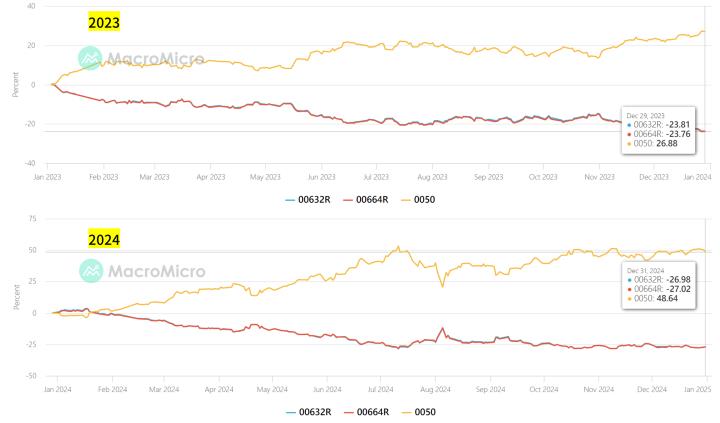
Task: Click the MacroMicro watermark text in the 2024 chart
Action: (x=156, y=271)
